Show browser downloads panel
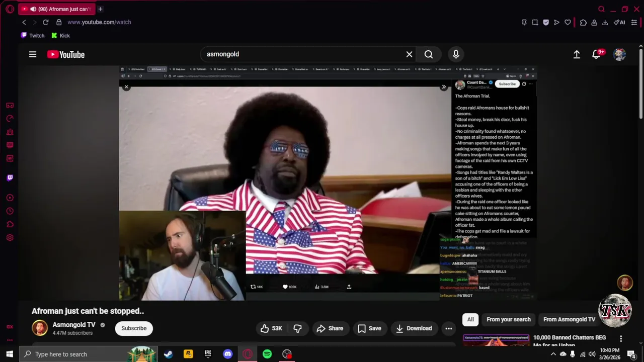Screen dimensions: 644x362 click(x=605, y=22)
